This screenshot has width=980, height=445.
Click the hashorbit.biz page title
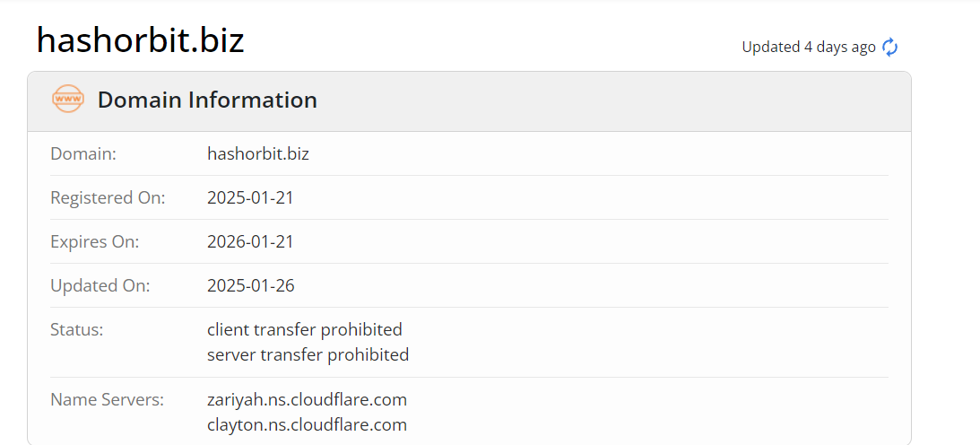[x=140, y=40]
